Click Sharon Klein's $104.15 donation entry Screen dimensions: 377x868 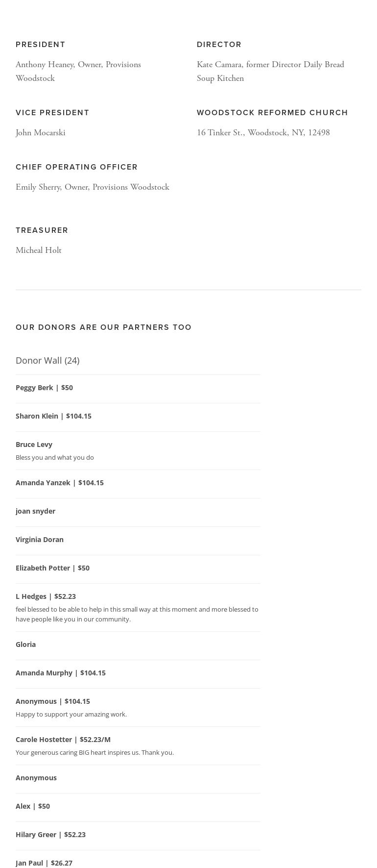click(53, 416)
